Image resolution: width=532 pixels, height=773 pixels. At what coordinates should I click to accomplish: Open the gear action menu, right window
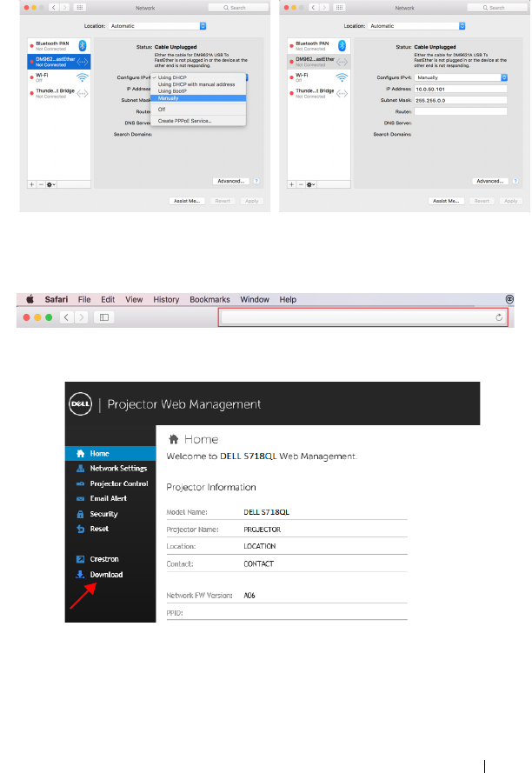tap(310, 184)
